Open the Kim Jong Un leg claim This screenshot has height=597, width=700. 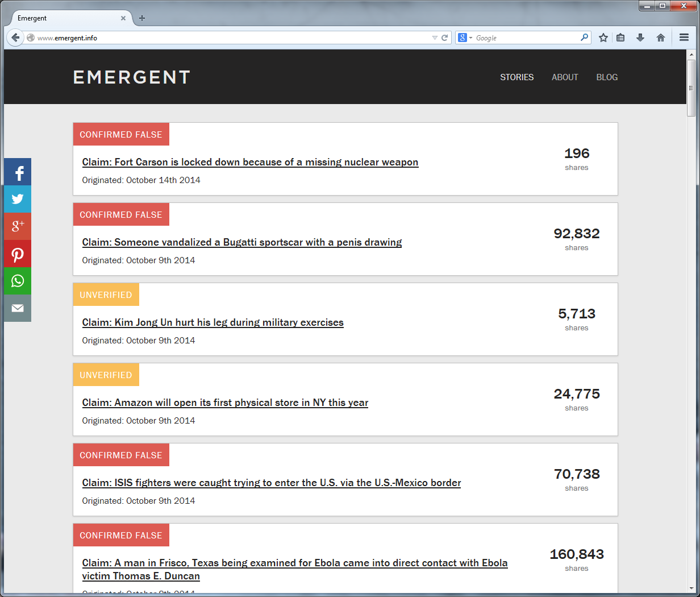click(x=213, y=323)
